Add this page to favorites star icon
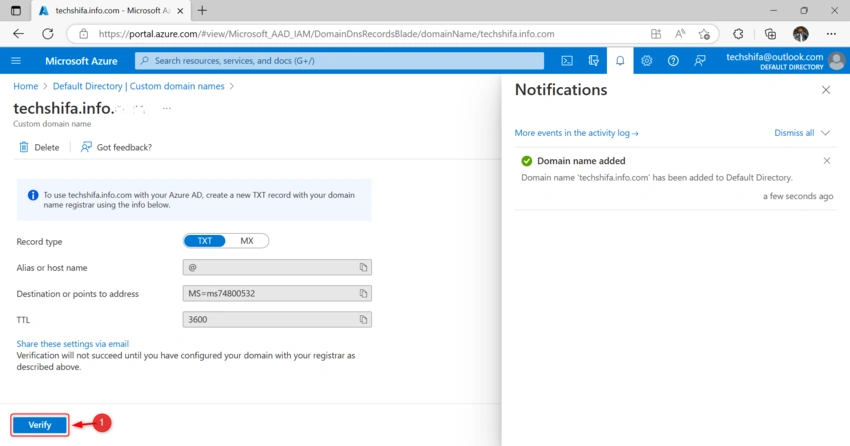Viewport: 850px width, 446px height. [704, 34]
